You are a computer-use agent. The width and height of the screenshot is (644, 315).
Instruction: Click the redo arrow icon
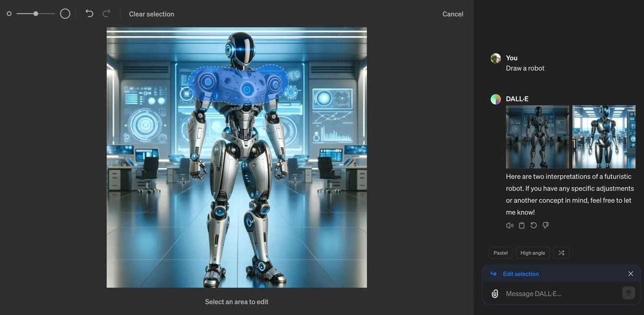[106, 13]
